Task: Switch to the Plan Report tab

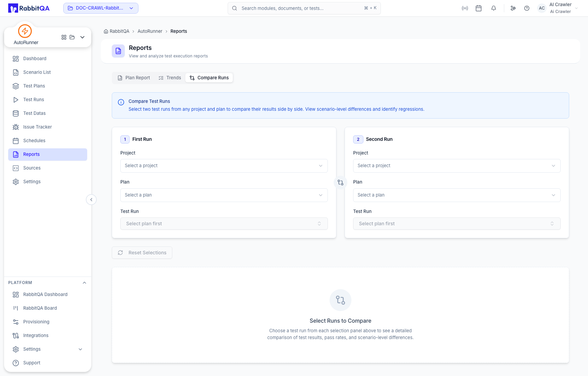Action: 134,78
